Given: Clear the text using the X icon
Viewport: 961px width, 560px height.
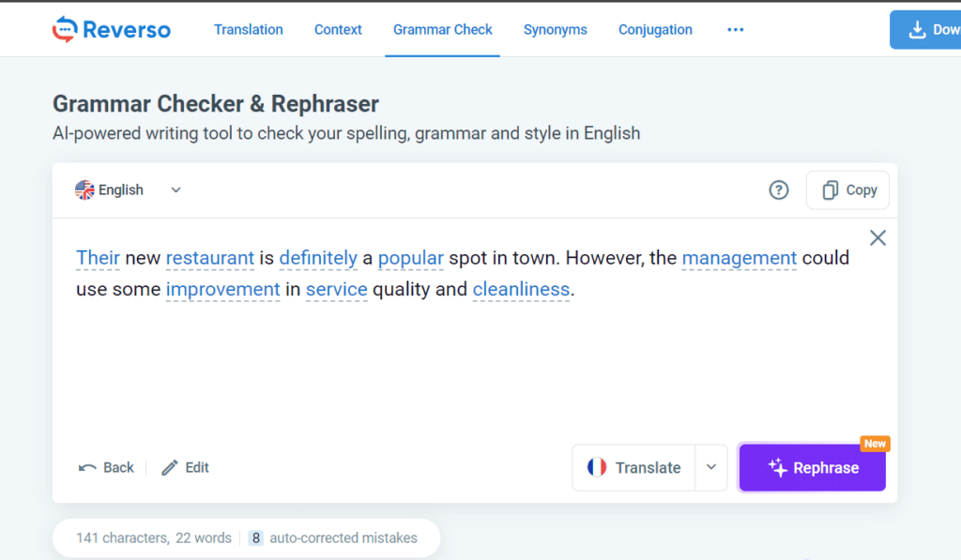Looking at the screenshot, I should [877, 237].
